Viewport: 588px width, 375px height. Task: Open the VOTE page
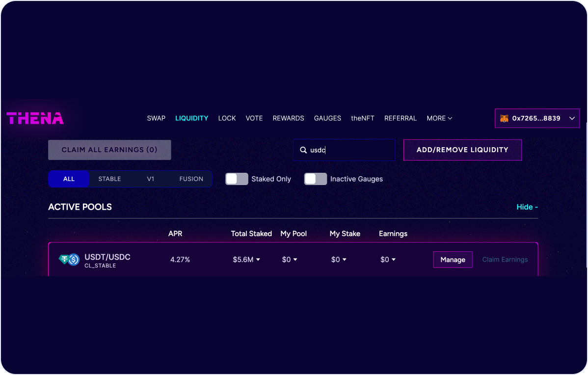(254, 118)
